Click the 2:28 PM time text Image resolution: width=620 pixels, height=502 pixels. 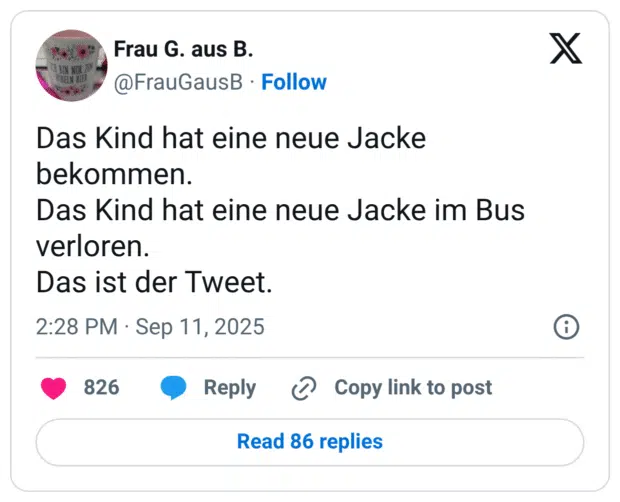coord(76,327)
